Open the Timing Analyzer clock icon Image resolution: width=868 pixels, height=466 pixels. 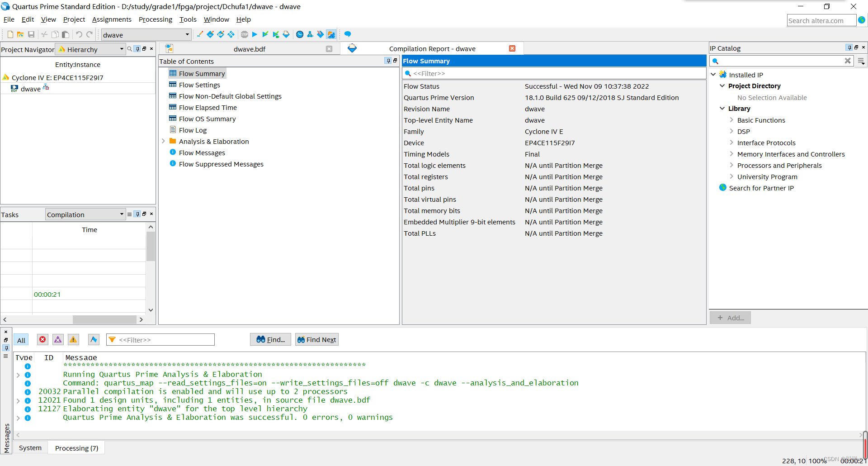coord(300,34)
